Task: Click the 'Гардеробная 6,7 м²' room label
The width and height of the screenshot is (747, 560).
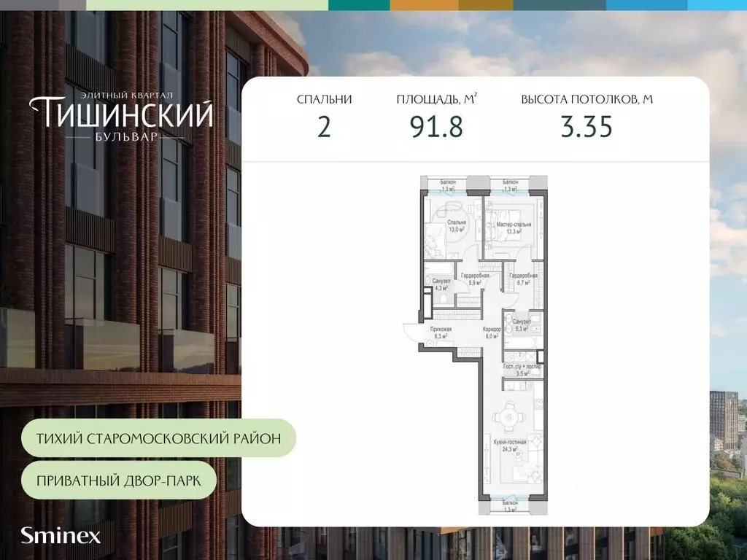Action: [523, 279]
